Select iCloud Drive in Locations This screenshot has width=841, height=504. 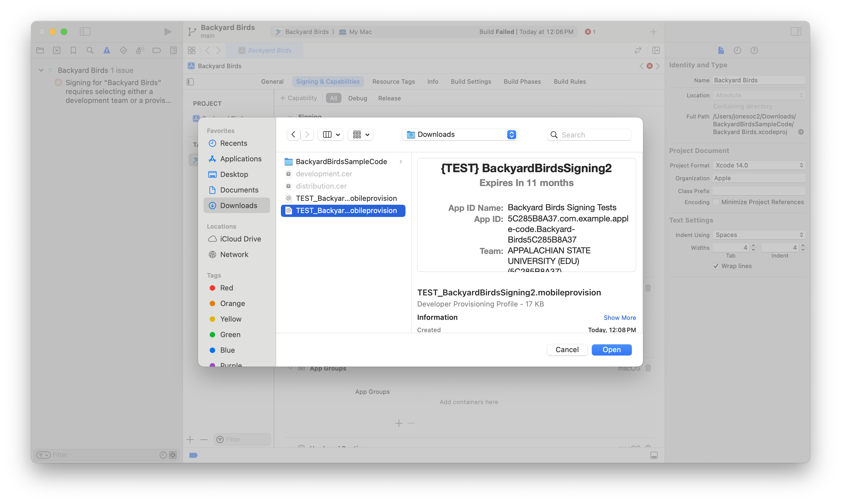click(x=237, y=239)
